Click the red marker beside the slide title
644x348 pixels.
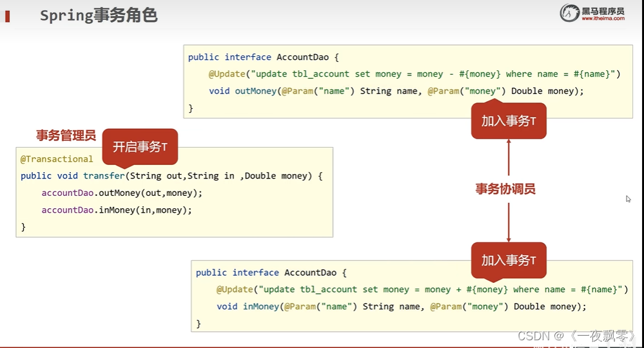7,16
